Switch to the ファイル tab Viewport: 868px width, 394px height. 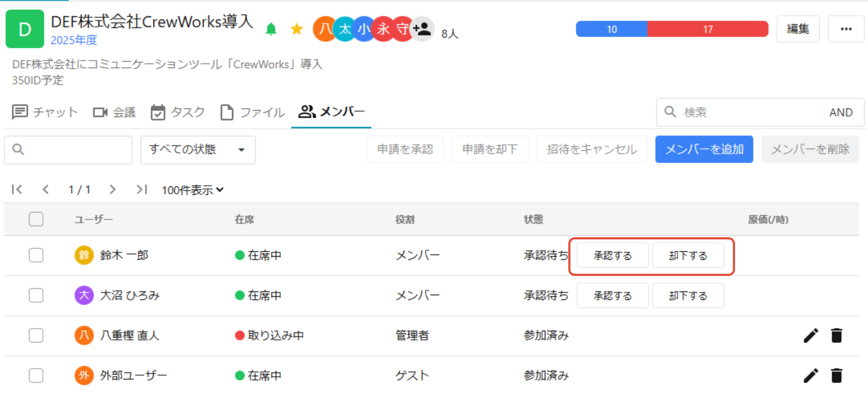click(x=253, y=112)
